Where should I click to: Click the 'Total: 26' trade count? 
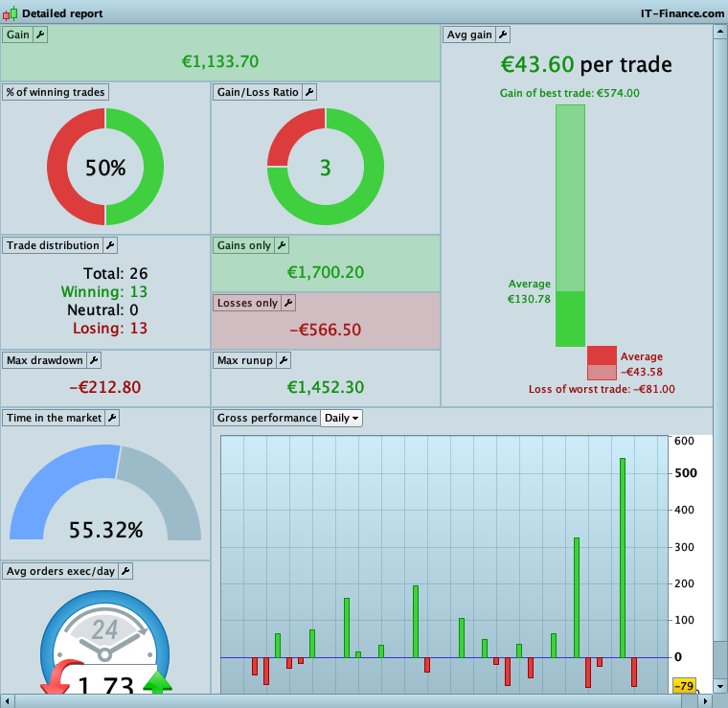pos(115,273)
